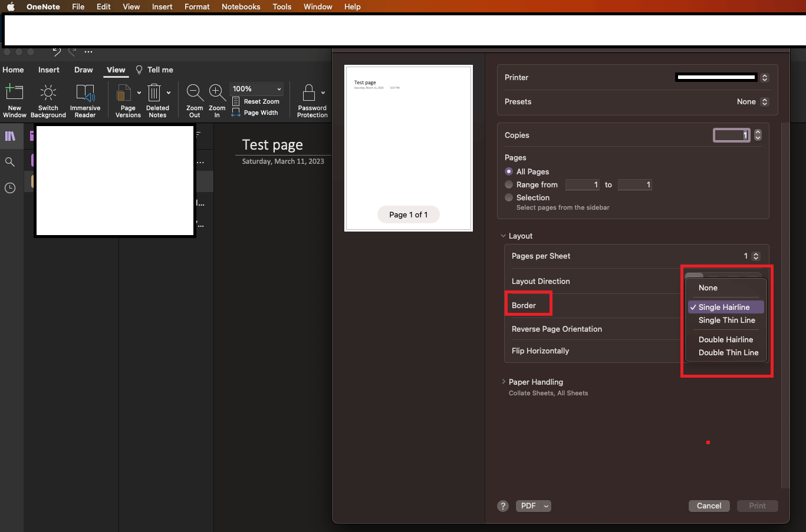This screenshot has width=806, height=532.
Task: Switch to the Home ribbon tab
Action: tap(13, 70)
